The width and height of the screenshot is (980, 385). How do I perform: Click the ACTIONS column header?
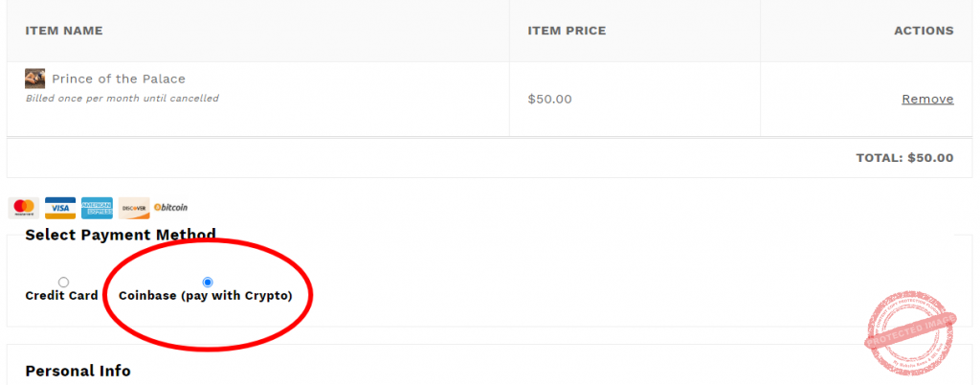(924, 31)
